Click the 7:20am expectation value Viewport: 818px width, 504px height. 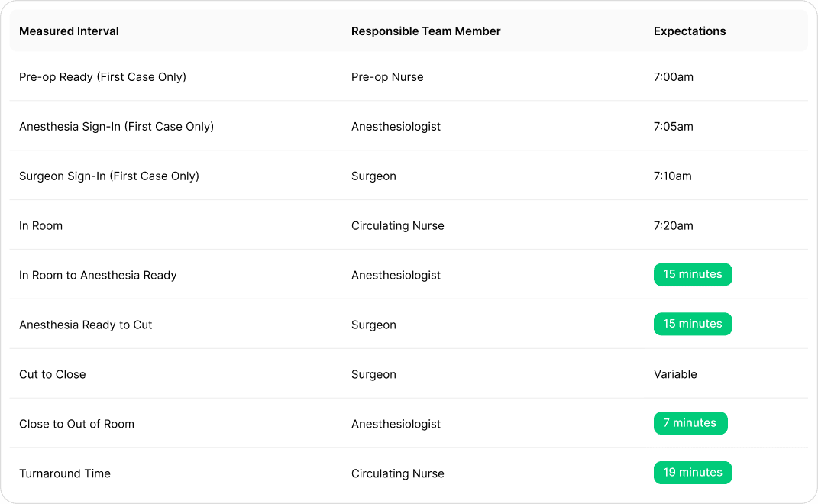coord(673,226)
